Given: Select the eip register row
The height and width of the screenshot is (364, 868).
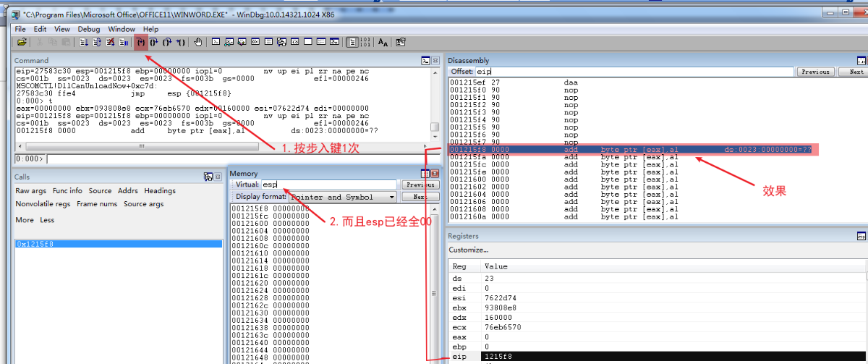Looking at the screenshot, I should pyautogui.click(x=657, y=357).
